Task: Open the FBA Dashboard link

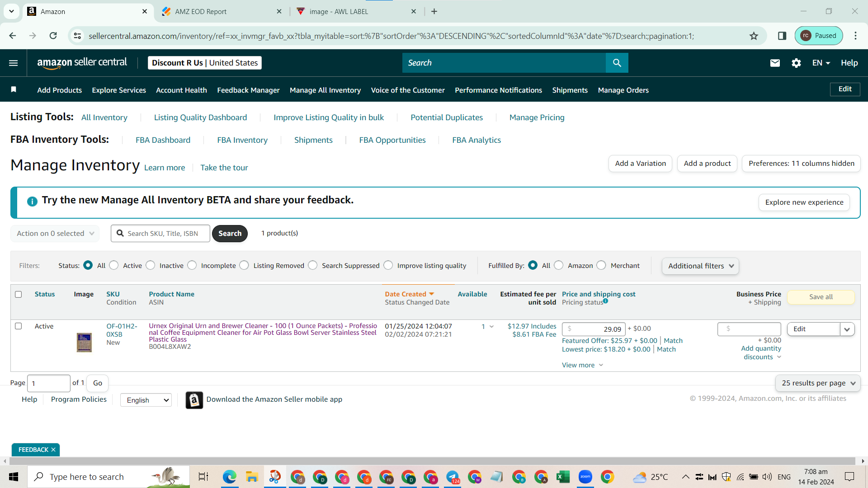Action: coord(163,140)
